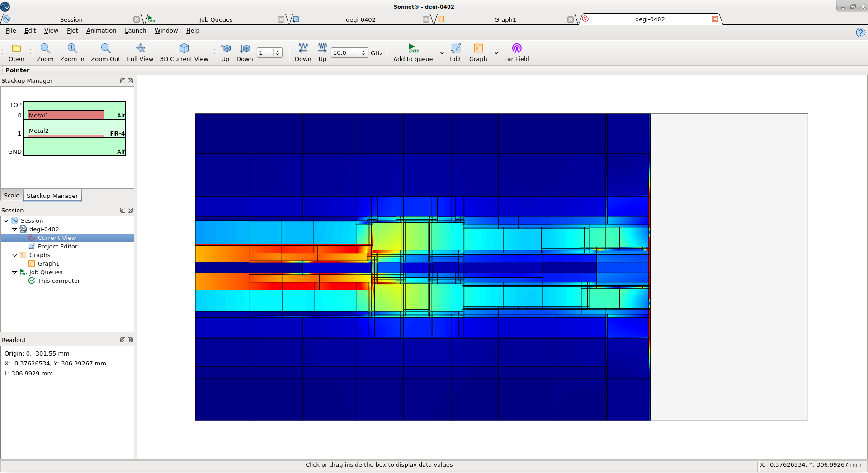Close the degi-0402 project editor tab
Viewport: 868px width, 473px height.
426,19
